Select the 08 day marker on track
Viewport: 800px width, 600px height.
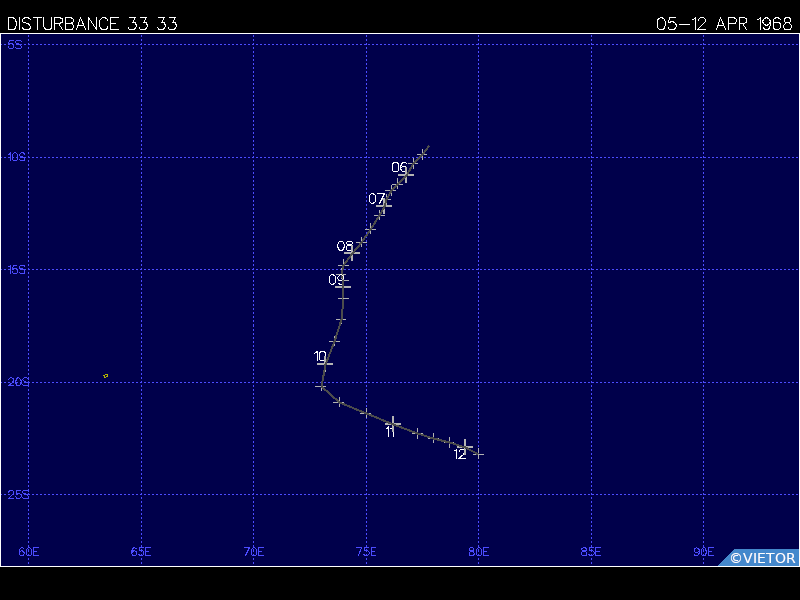352,253
